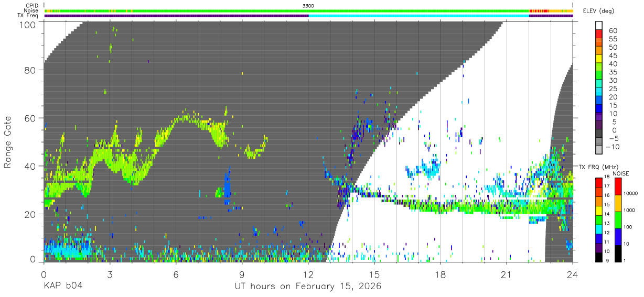Click the TX FRQ (MHz) legend title
Screen dimensions: 644x297
(598, 167)
